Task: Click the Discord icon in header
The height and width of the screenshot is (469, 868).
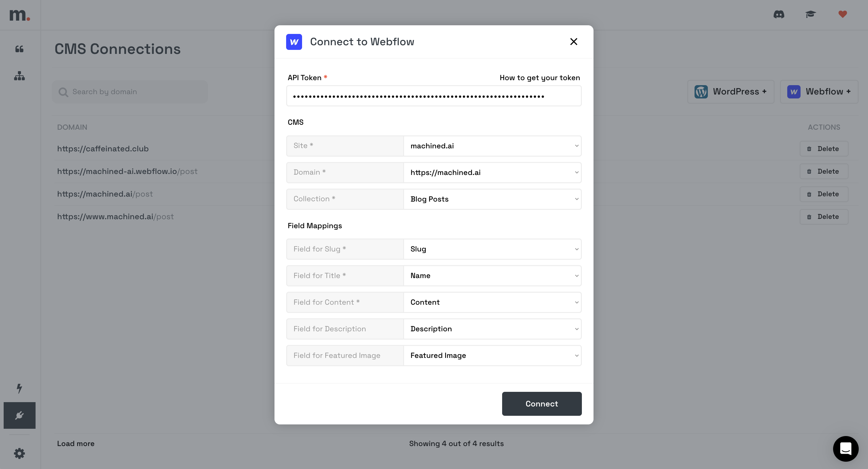Action: point(779,15)
